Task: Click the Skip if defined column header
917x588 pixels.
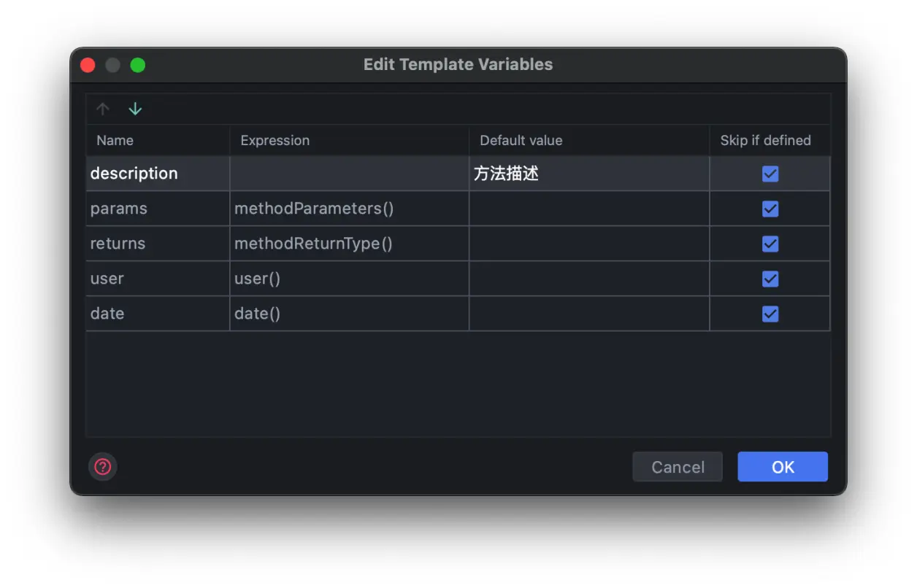Action: coord(770,140)
